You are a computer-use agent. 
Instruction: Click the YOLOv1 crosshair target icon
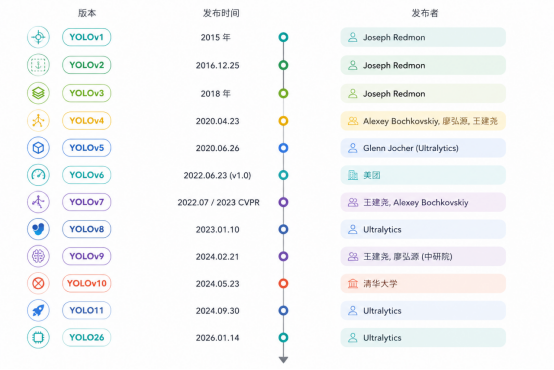click(x=38, y=37)
